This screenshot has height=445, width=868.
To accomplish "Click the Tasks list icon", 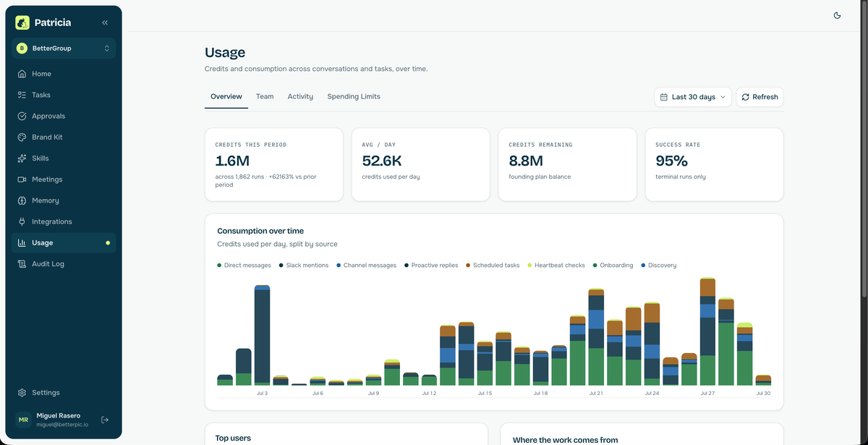I will [22, 95].
